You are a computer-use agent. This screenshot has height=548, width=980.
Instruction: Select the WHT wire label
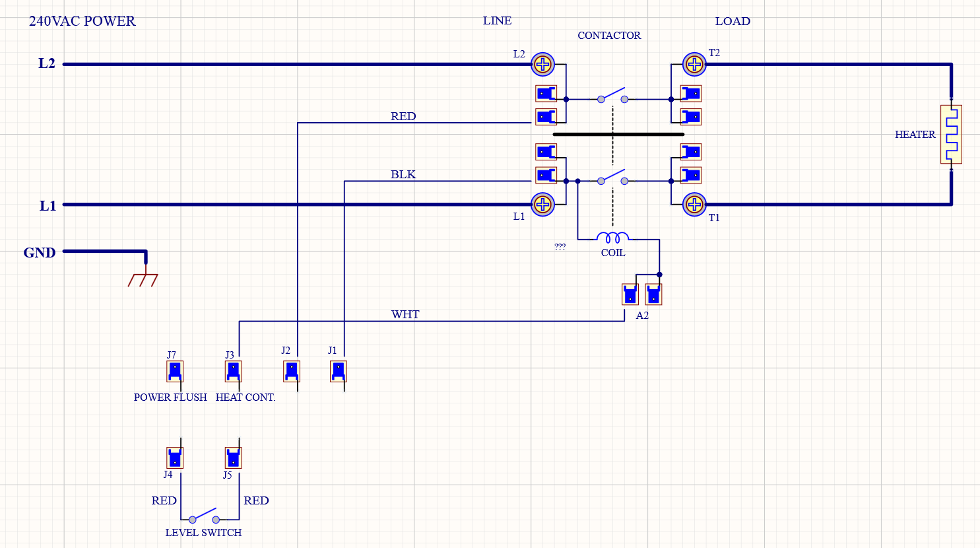pyautogui.click(x=405, y=314)
